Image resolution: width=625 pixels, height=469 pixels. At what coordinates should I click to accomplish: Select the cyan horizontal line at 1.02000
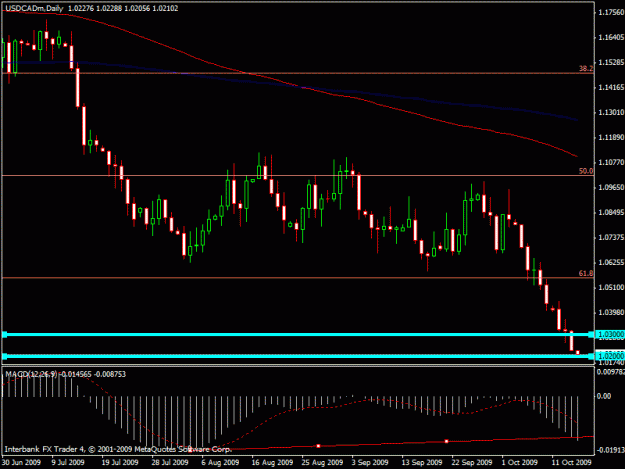coord(298,356)
